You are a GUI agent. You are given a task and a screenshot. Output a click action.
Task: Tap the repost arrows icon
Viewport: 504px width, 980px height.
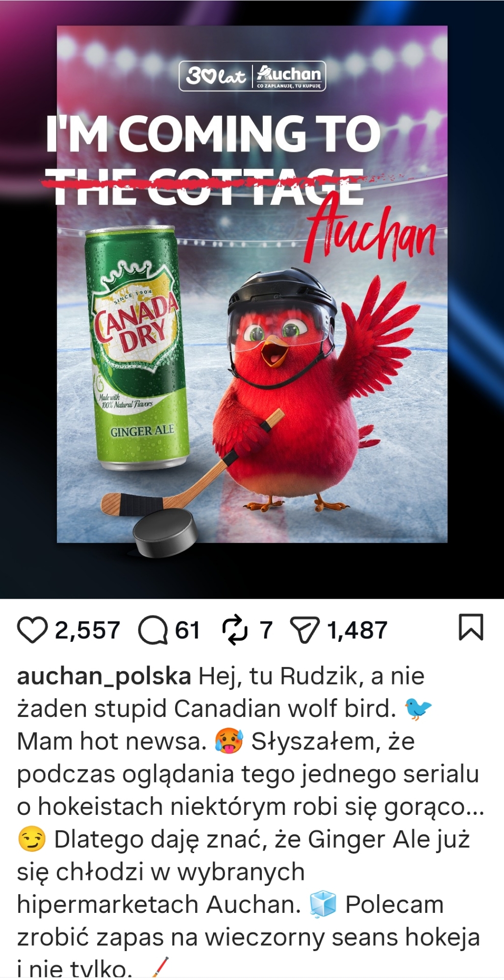point(235,630)
